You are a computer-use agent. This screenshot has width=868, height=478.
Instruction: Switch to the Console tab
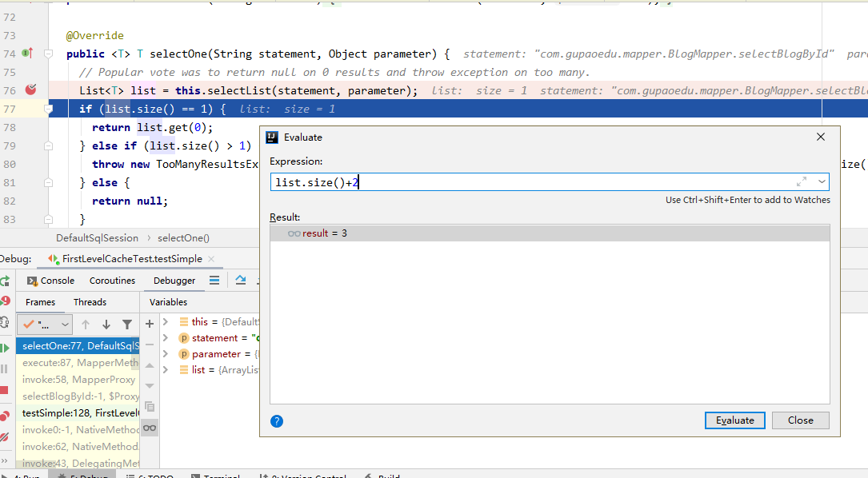50,281
